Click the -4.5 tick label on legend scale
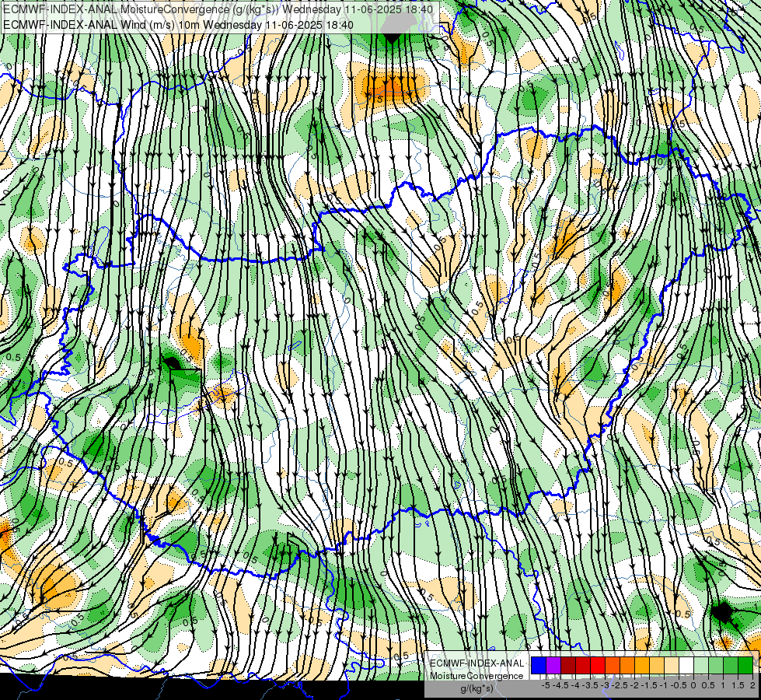 [x=560, y=685]
